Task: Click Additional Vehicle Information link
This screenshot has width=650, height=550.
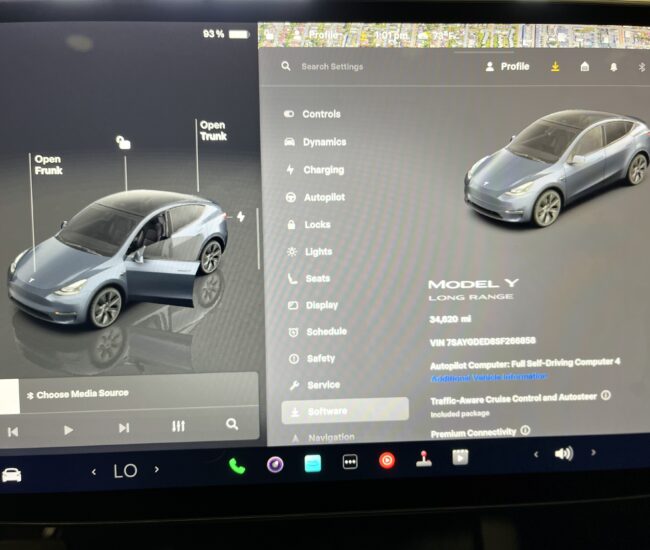Action: [489, 377]
